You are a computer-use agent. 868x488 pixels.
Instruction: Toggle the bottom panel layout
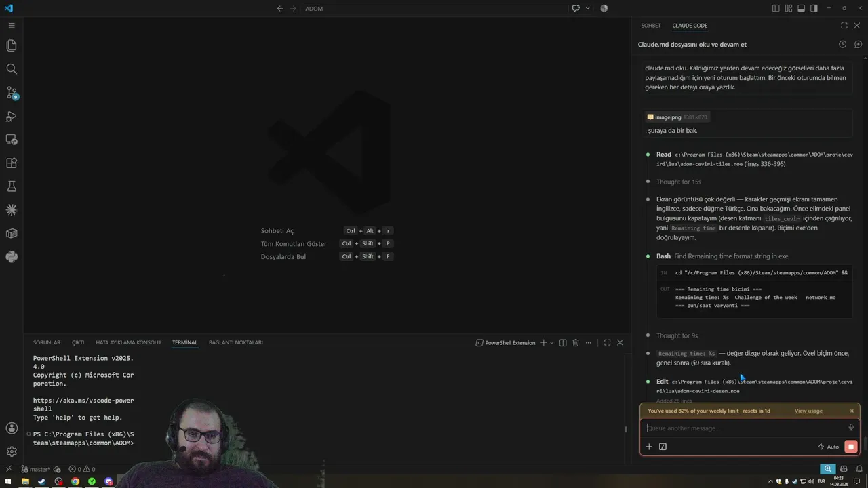point(801,8)
